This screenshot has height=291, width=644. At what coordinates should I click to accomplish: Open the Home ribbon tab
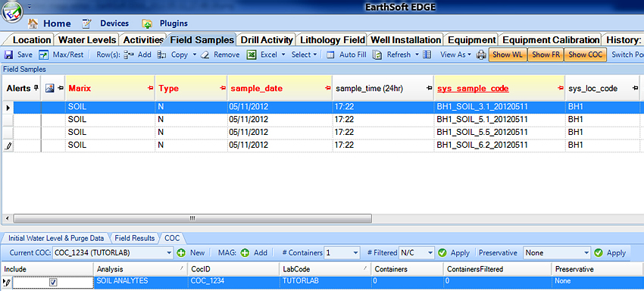coord(49,23)
